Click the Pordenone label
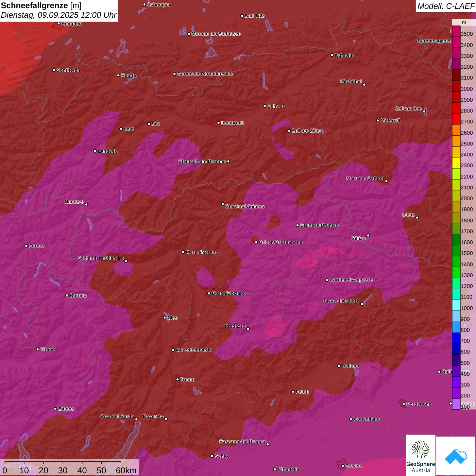This screenshot has width=476, height=476. click(419, 404)
